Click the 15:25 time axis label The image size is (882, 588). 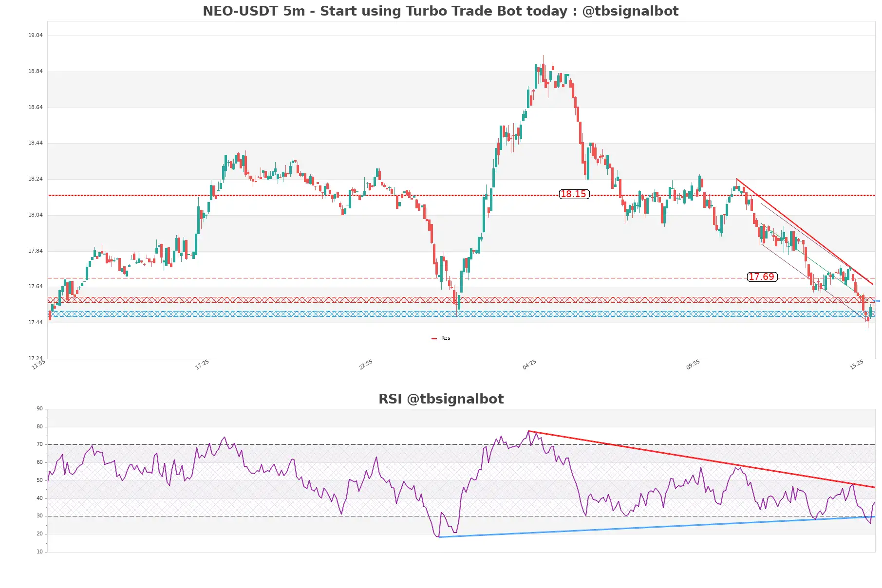(x=857, y=365)
